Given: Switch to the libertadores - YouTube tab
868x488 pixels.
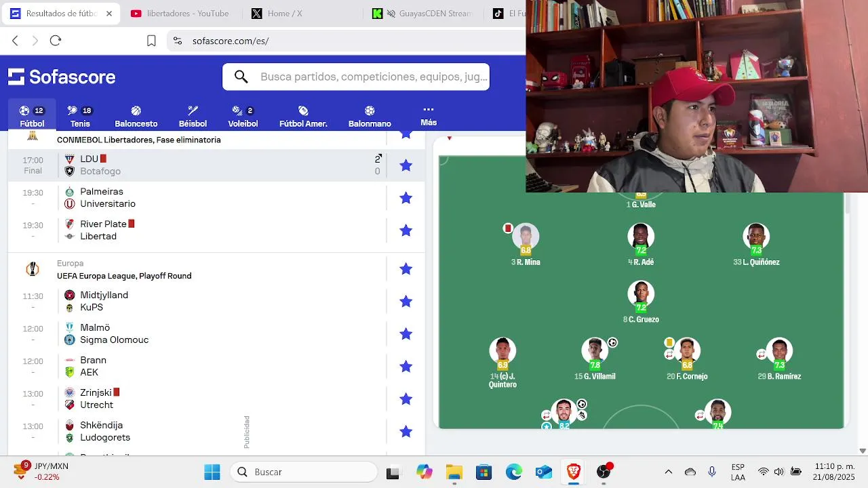Looking at the screenshot, I should (x=180, y=14).
